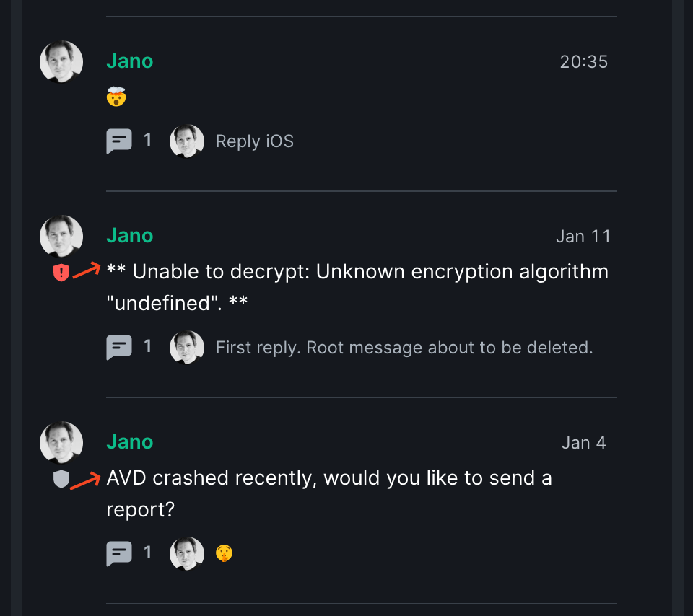Toggle the shushing-face reaction on the AVD message

[224, 553]
